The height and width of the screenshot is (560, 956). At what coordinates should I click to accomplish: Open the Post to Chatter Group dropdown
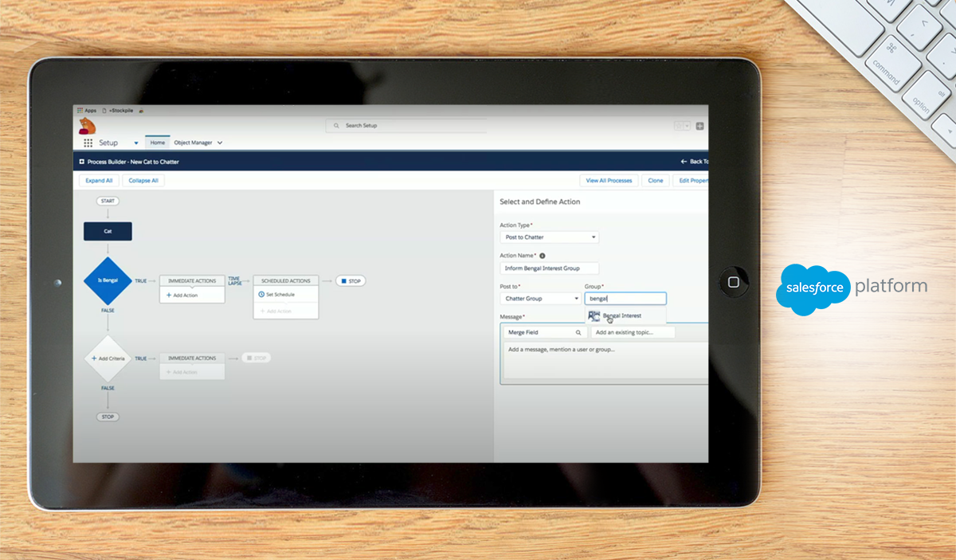(541, 299)
